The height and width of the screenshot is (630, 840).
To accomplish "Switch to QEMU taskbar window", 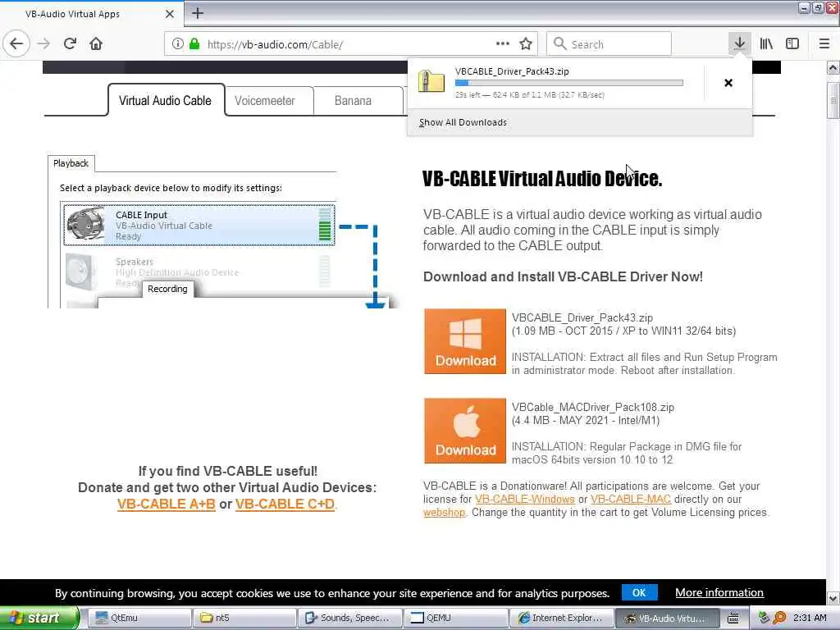I will pyautogui.click(x=455, y=619).
